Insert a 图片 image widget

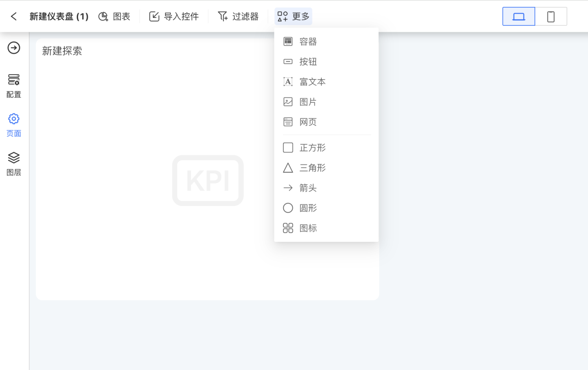point(308,102)
